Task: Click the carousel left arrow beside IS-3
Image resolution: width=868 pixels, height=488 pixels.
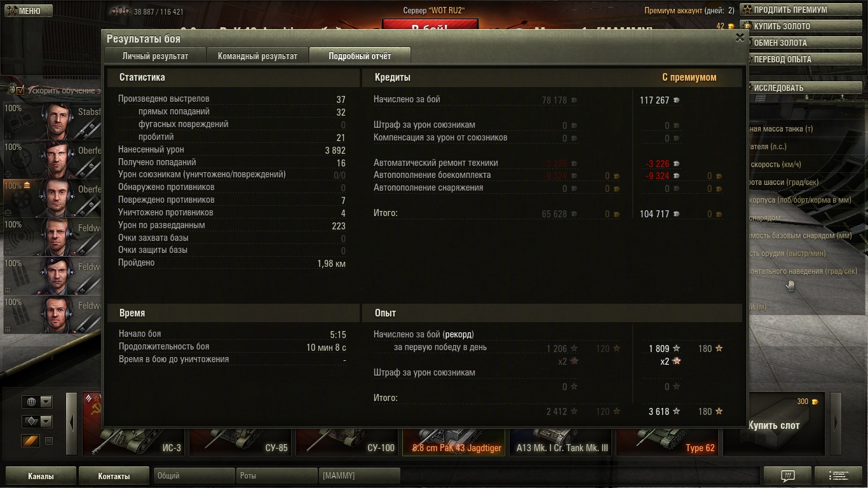Action: (x=72, y=423)
